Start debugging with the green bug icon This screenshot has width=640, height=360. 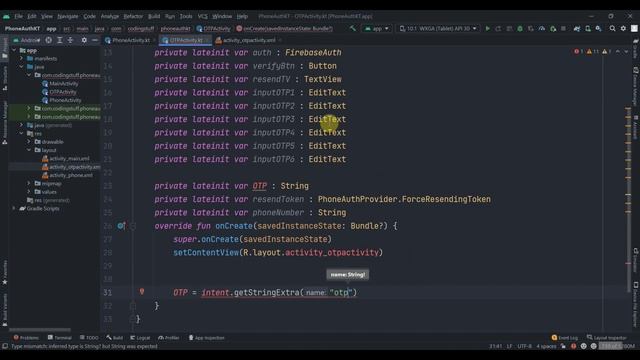[520, 29]
